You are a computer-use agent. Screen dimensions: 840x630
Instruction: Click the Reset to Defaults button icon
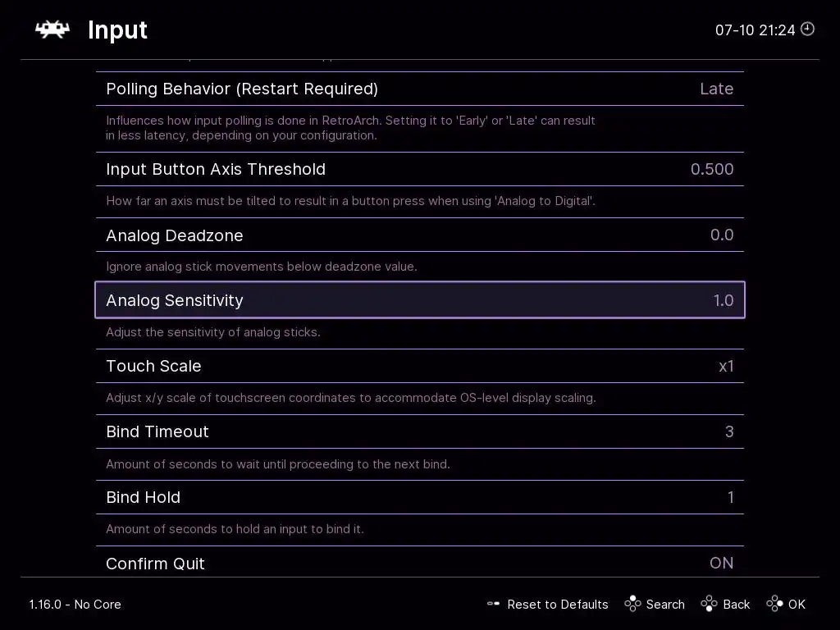pos(493,604)
